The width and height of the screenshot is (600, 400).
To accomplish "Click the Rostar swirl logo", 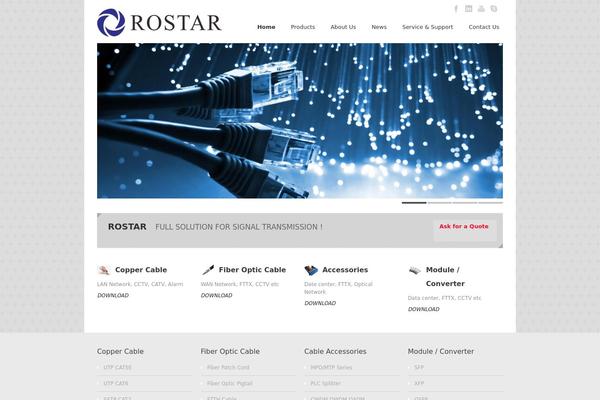I will [x=111, y=23].
